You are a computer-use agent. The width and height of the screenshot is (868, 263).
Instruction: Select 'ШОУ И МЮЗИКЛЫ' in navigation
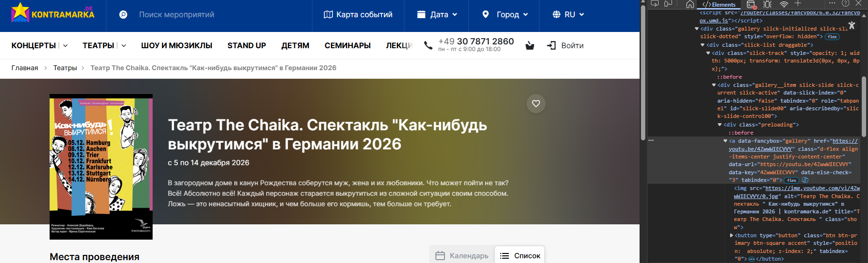[x=176, y=46]
